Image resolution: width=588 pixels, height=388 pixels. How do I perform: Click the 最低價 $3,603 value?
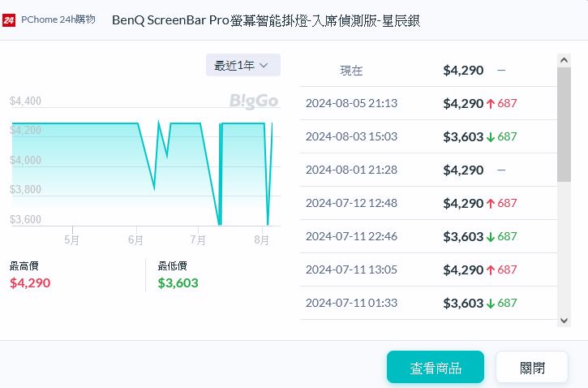pyautogui.click(x=178, y=283)
